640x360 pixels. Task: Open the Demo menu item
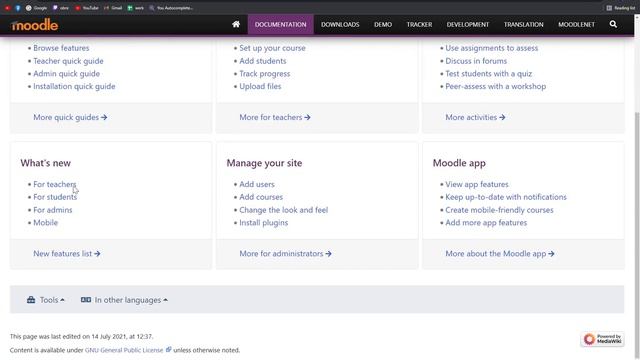click(383, 24)
